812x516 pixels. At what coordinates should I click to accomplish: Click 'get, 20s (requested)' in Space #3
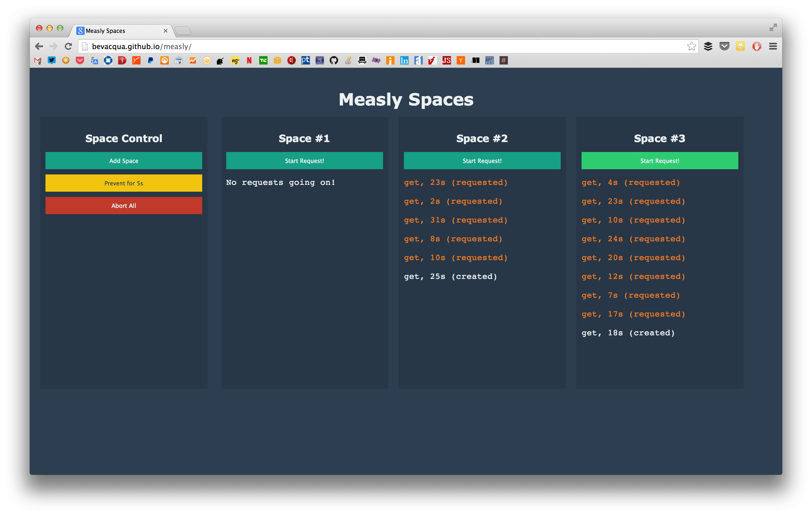[x=634, y=258]
